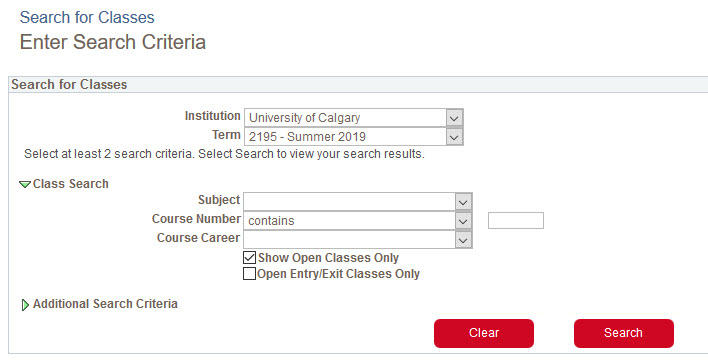Click the Course Number operator arrow icon
Image resolution: width=708 pixels, height=364 pixels.
point(463,221)
